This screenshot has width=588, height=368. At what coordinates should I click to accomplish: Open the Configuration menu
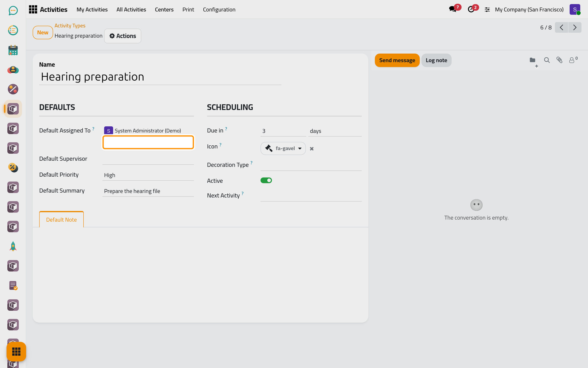219,10
